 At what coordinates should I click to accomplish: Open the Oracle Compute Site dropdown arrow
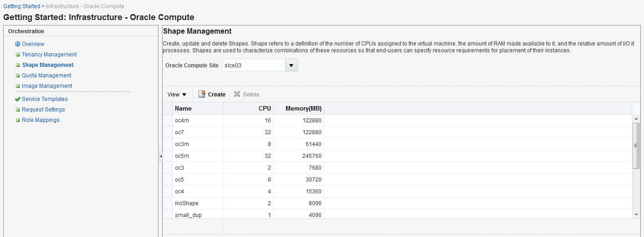pyautogui.click(x=291, y=66)
